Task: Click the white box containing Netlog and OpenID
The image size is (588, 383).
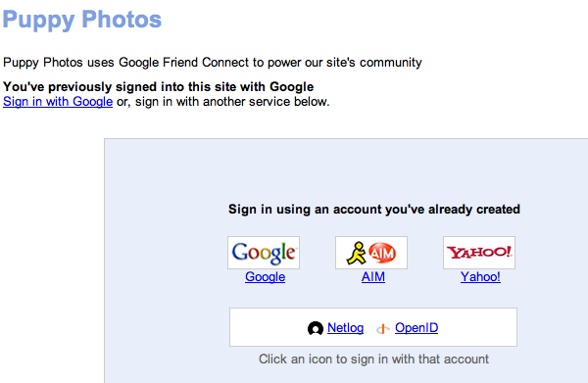Action: pyautogui.click(x=373, y=327)
